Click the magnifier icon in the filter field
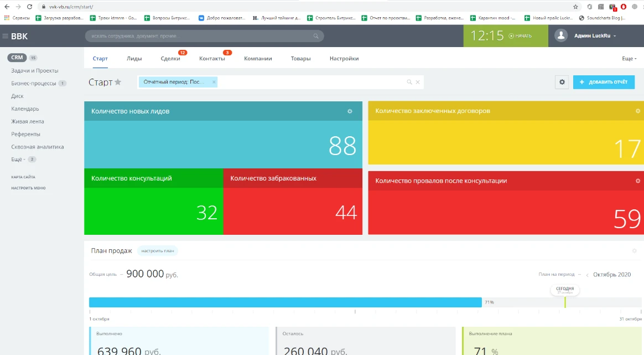644x355 pixels. (x=409, y=82)
